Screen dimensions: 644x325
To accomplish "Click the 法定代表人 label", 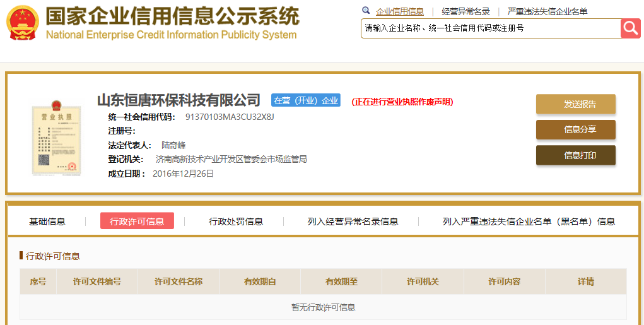I will point(130,145).
